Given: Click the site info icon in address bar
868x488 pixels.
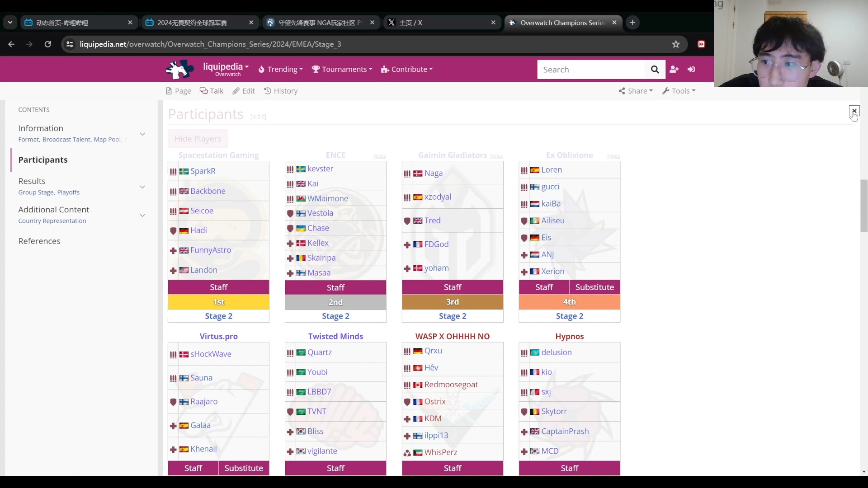Looking at the screenshot, I should coord(70,44).
